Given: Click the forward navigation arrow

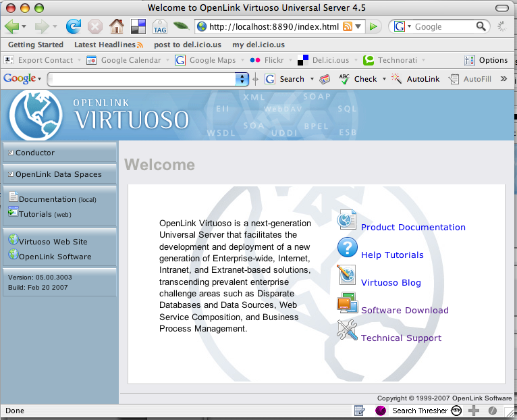Looking at the screenshot, I should 42,26.
